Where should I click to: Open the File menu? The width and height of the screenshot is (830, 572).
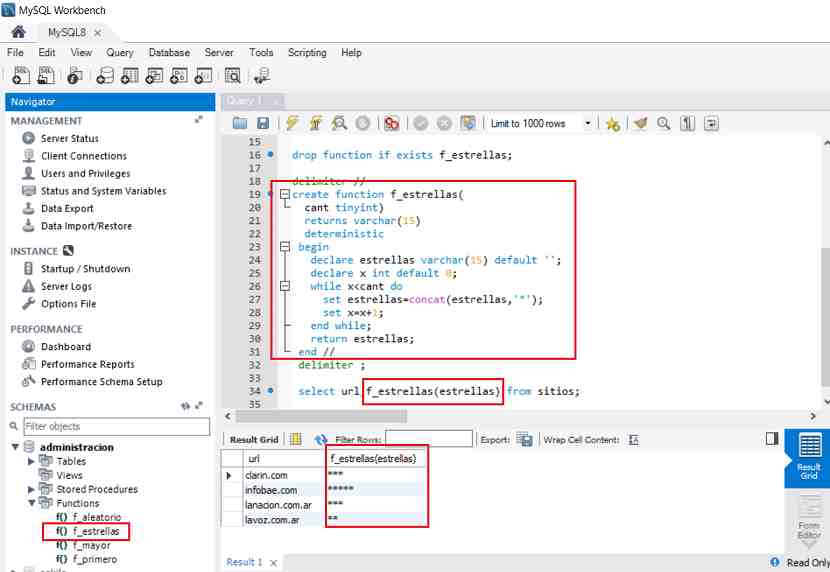coord(15,52)
